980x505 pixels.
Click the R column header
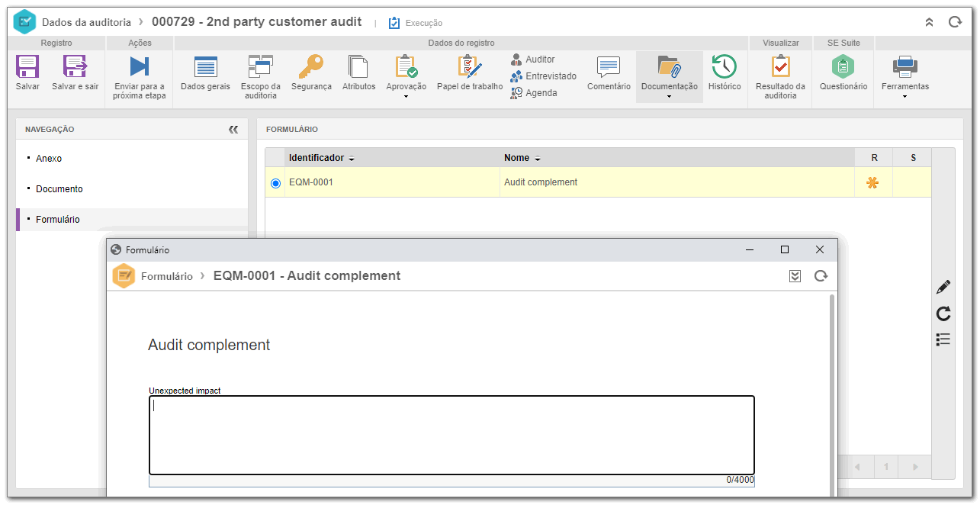[x=874, y=158]
